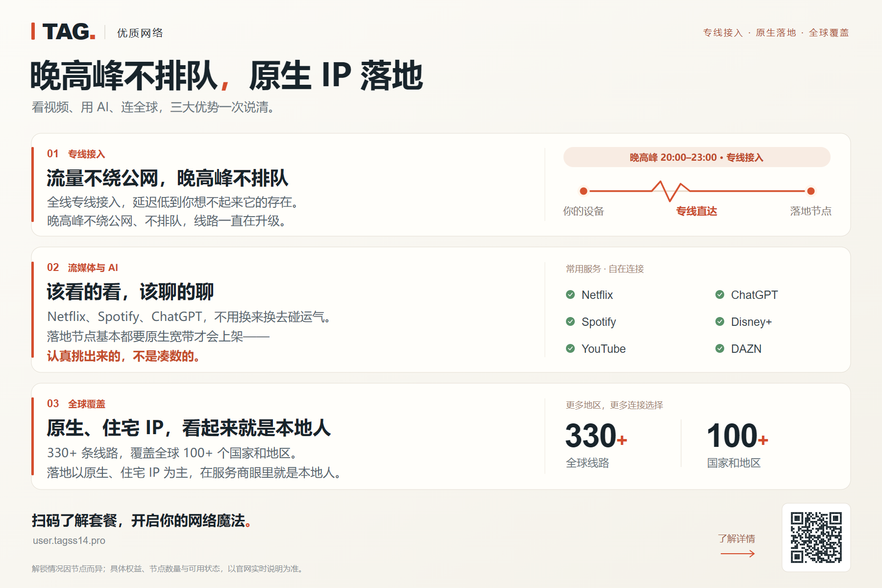Click the 全球线路 caption
882x588 pixels.
588,463
